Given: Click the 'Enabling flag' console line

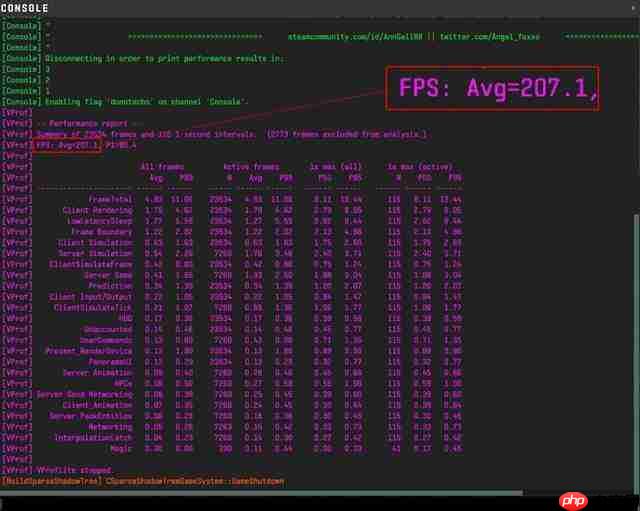Looking at the screenshot, I should (146, 102).
